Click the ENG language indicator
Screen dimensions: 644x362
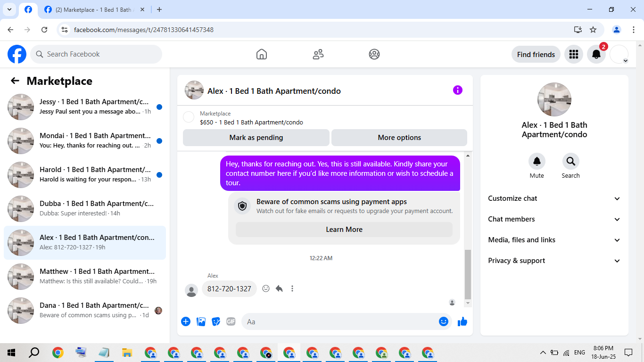tap(580, 353)
